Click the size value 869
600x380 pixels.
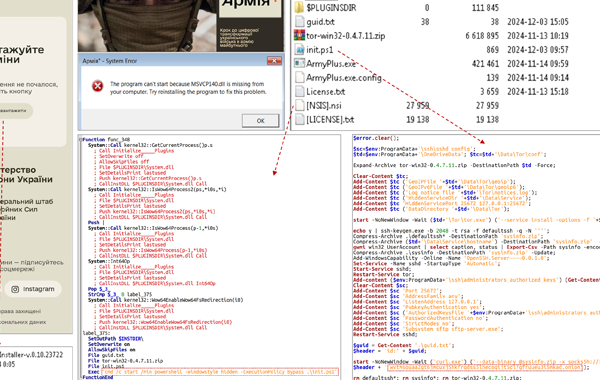click(x=492, y=50)
